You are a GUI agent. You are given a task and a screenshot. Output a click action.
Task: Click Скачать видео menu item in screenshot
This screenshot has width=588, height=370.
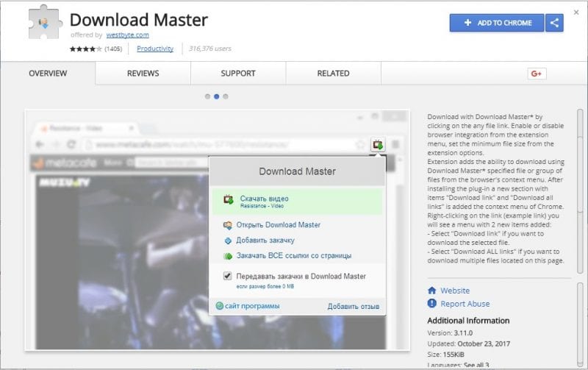point(298,202)
